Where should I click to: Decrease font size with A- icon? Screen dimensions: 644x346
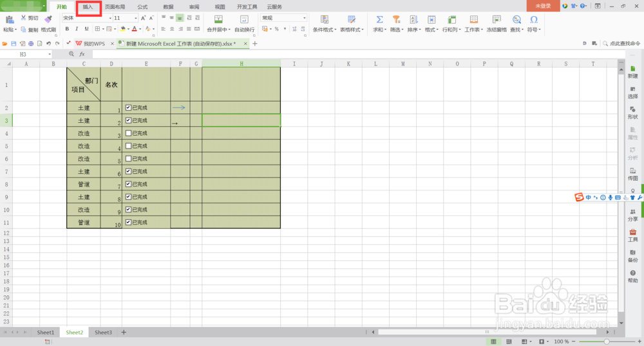click(x=151, y=18)
